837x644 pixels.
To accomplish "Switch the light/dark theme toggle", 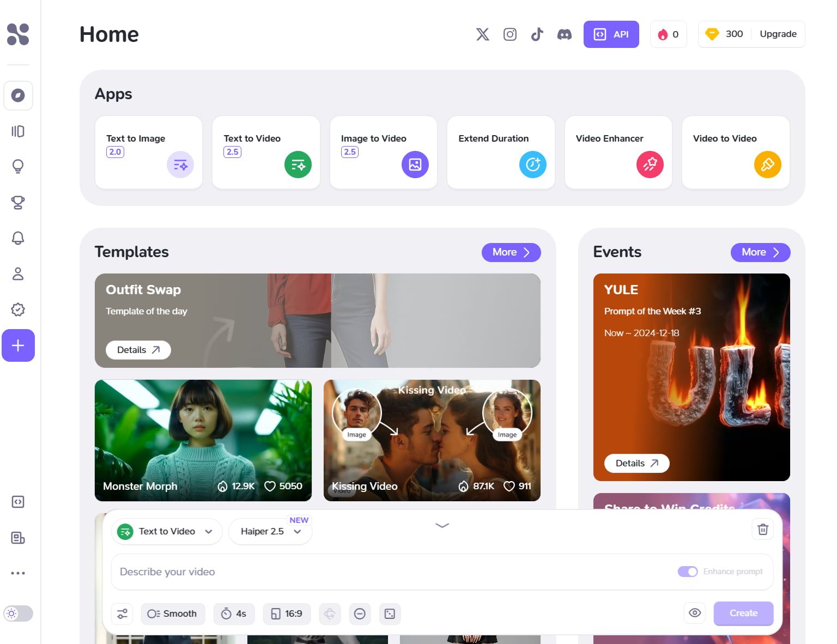I will click(x=18, y=613).
